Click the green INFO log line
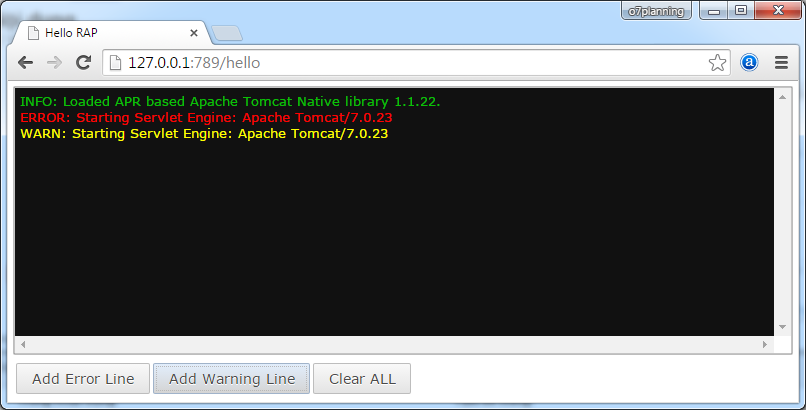 click(x=230, y=102)
